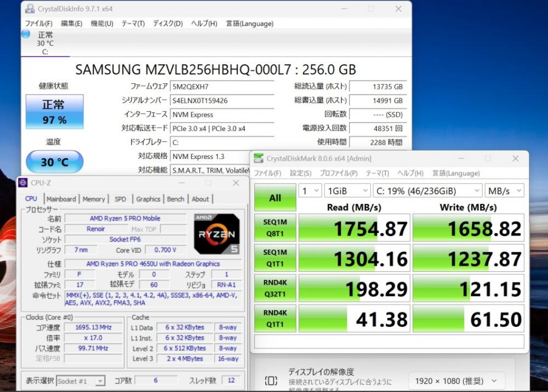Open ヘルプ(H) menu in CrystalDiskInfo

pos(204,24)
